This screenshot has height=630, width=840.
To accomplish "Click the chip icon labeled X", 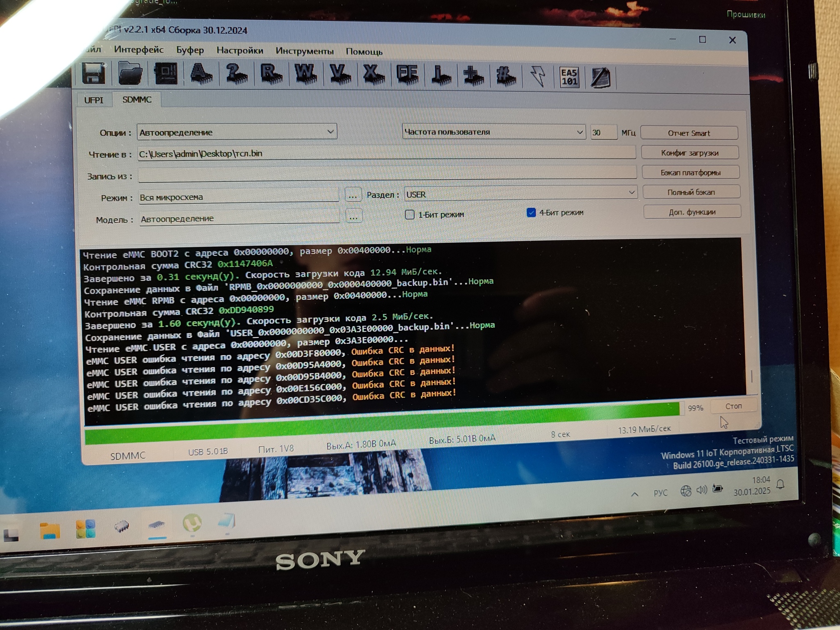I will [x=373, y=75].
